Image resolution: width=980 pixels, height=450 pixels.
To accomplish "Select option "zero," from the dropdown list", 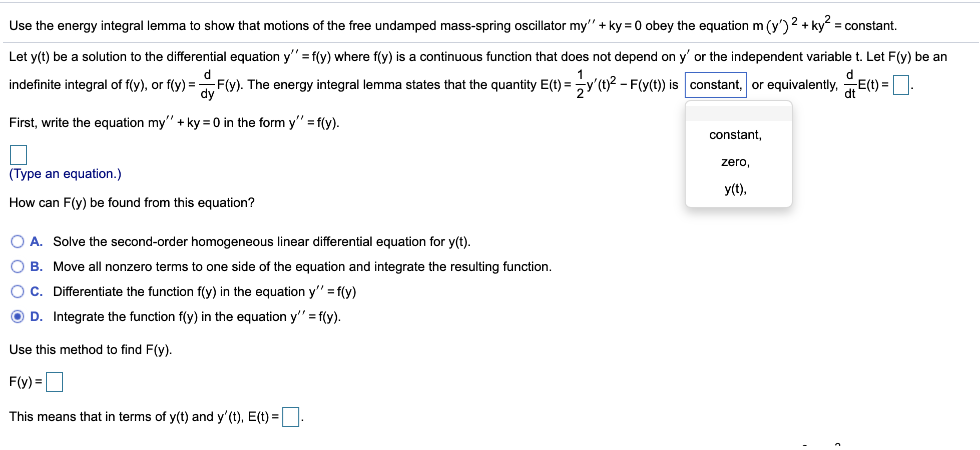I will click(x=734, y=161).
